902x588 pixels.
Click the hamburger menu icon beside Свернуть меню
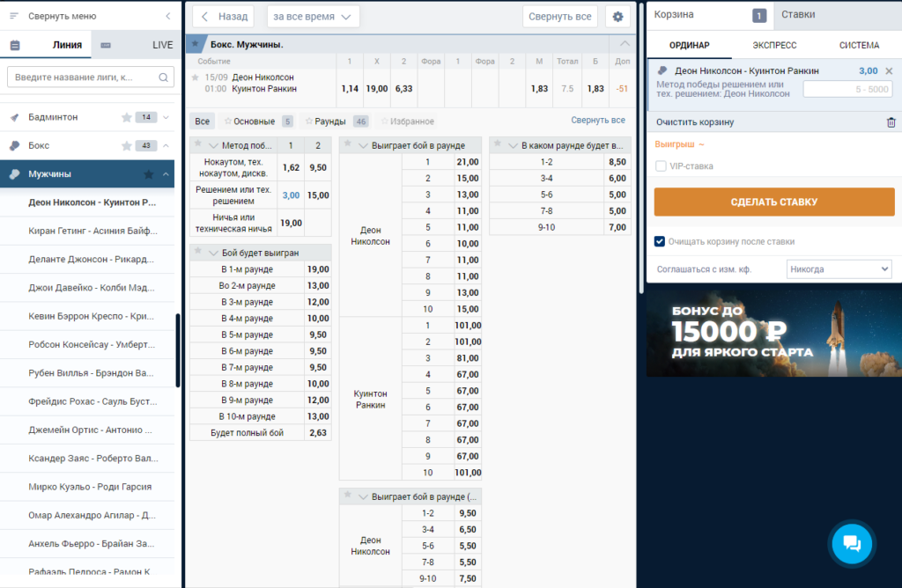pyautogui.click(x=14, y=16)
